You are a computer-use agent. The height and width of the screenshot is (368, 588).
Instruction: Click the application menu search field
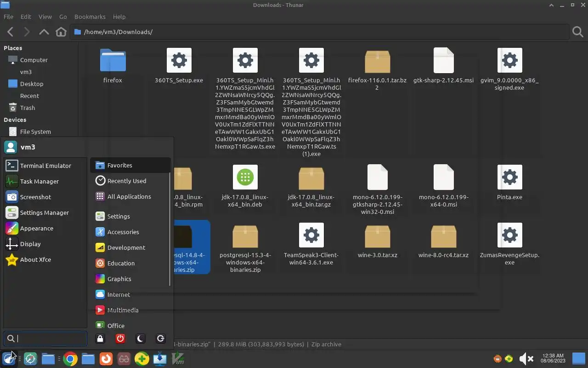(x=45, y=339)
